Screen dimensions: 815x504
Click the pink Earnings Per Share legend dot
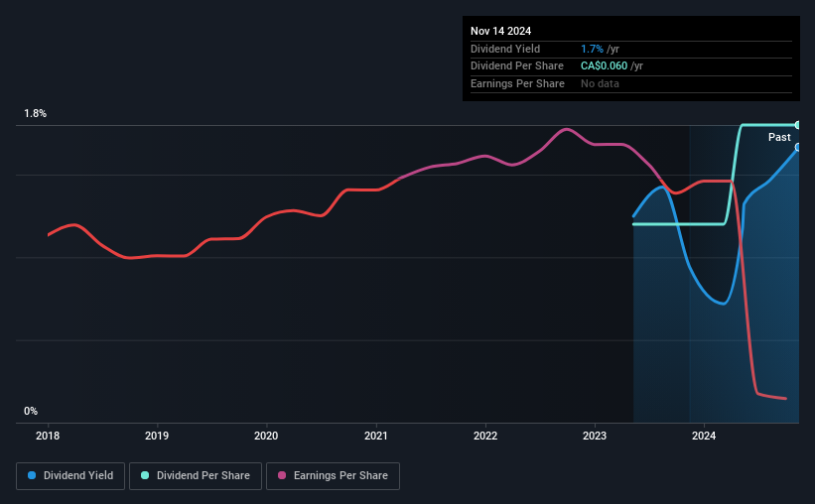coord(282,475)
